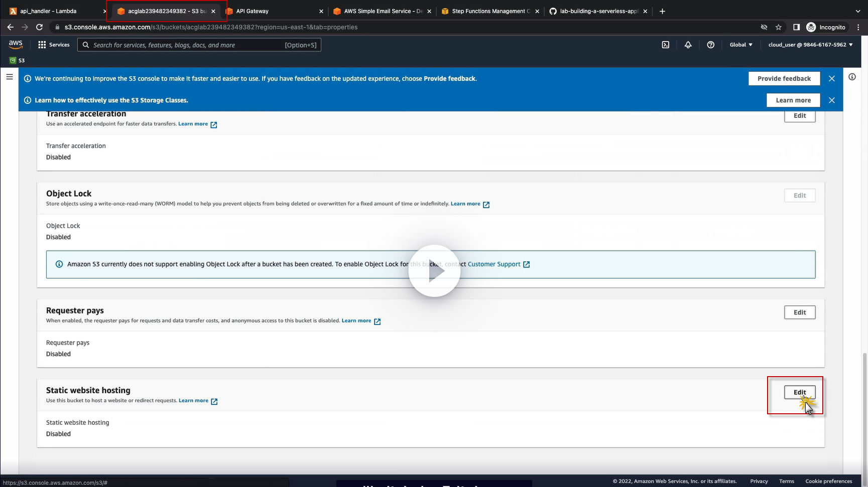Open the info panel icon at right
Screen dimensions: 868x487
click(852, 77)
